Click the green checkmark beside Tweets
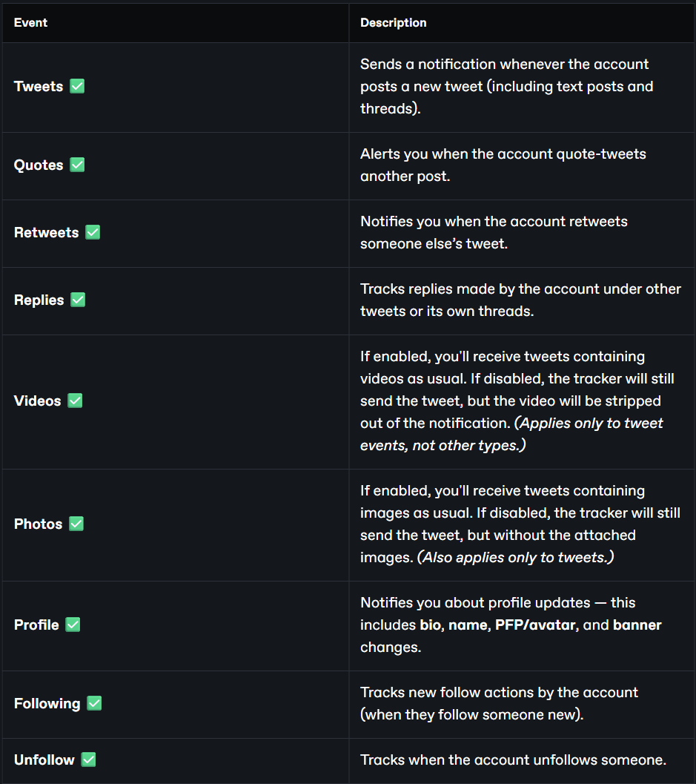Image resolution: width=696 pixels, height=784 pixels. [77, 86]
